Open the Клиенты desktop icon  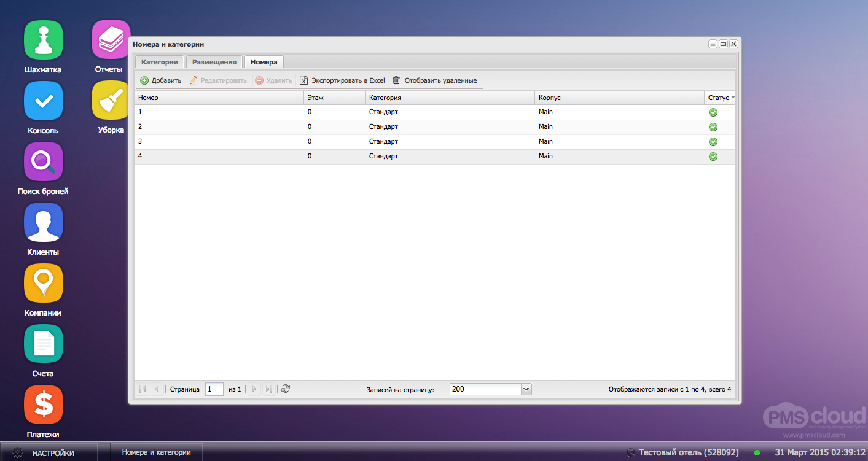(43, 222)
